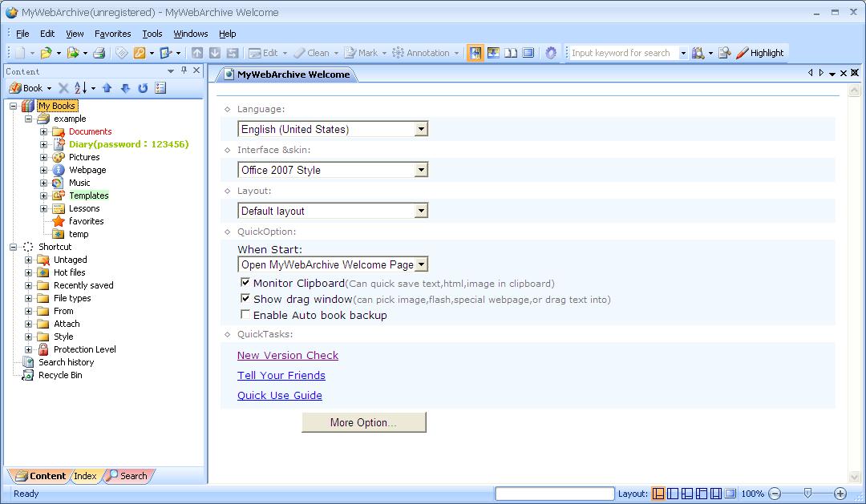866x504 pixels.
Task: Click the refresh icon in Content toolbar
Action: [143, 88]
